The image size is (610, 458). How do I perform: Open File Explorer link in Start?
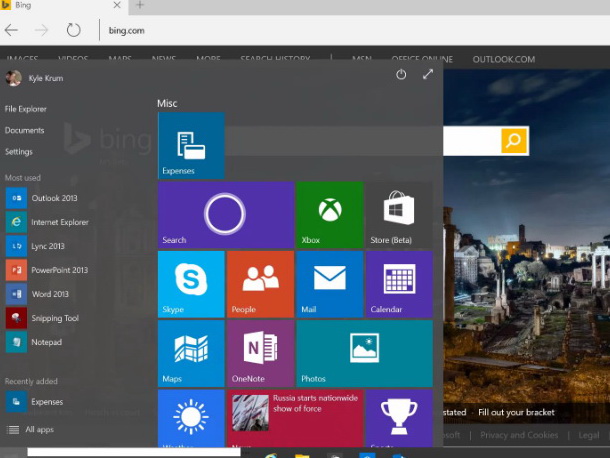click(26, 109)
